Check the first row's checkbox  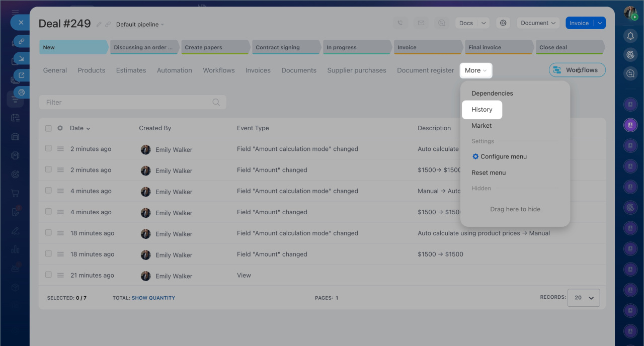48,149
